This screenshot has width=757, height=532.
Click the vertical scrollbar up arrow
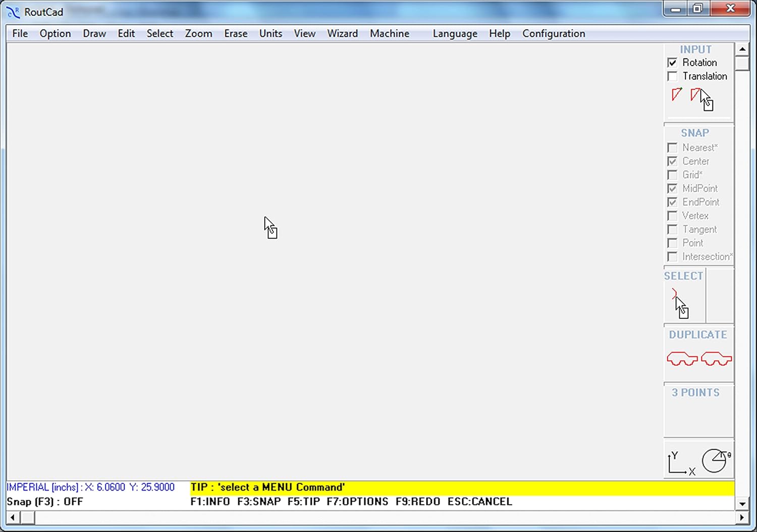tap(742, 49)
